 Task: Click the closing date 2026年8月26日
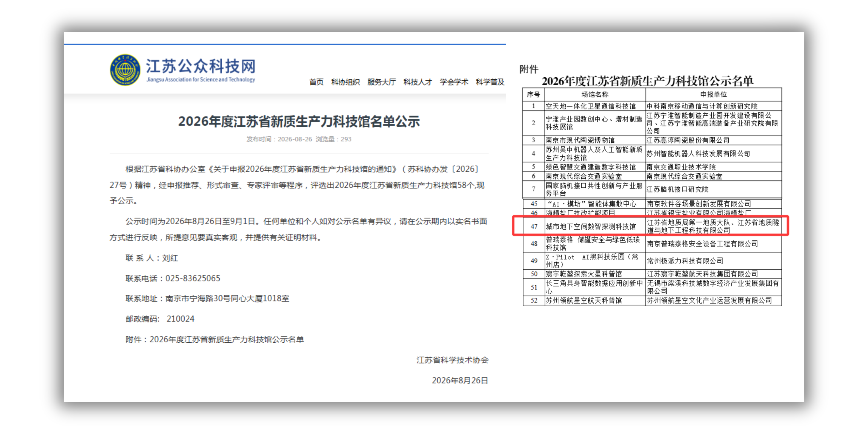[460, 380]
